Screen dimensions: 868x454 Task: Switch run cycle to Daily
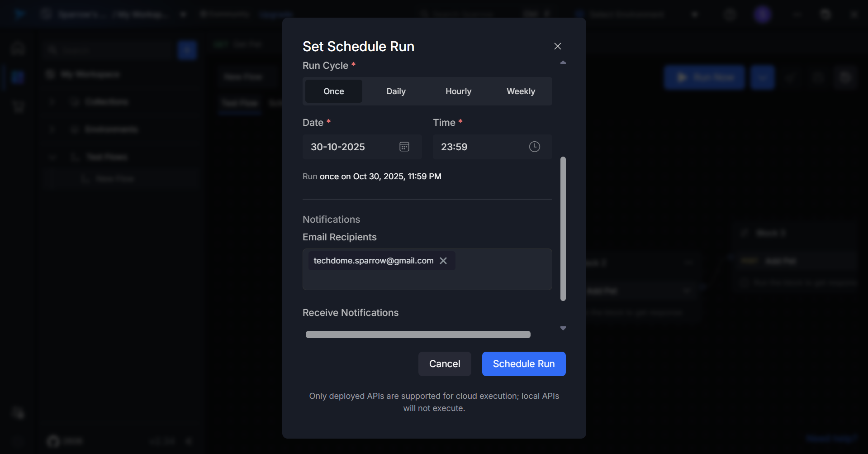pos(396,91)
